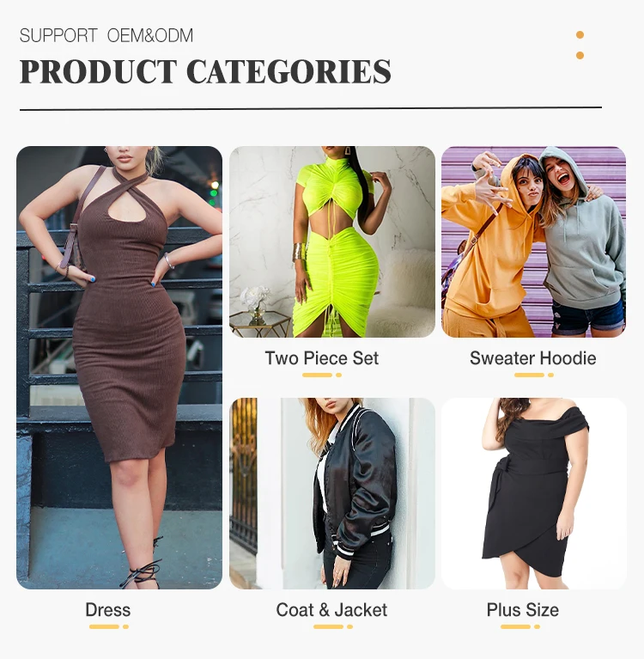Viewport: 644px width, 659px height.
Task: Click the Plus Size label
Action: (523, 610)
